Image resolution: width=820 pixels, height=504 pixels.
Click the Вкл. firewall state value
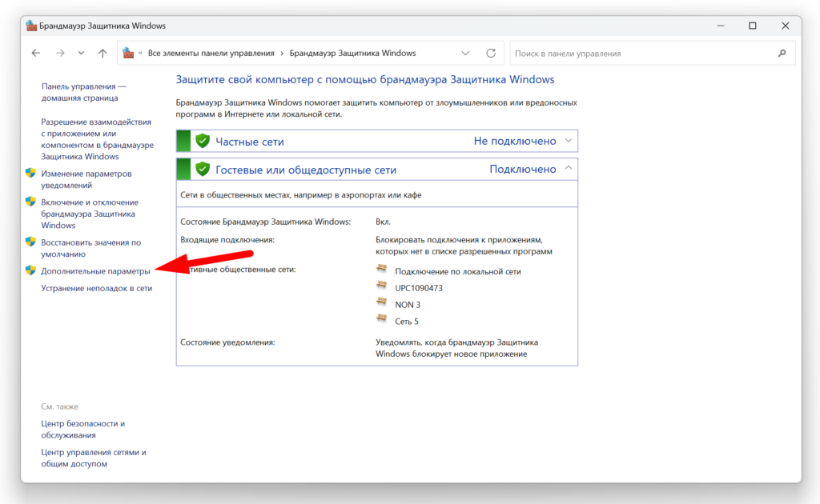(x=383, y=222)
